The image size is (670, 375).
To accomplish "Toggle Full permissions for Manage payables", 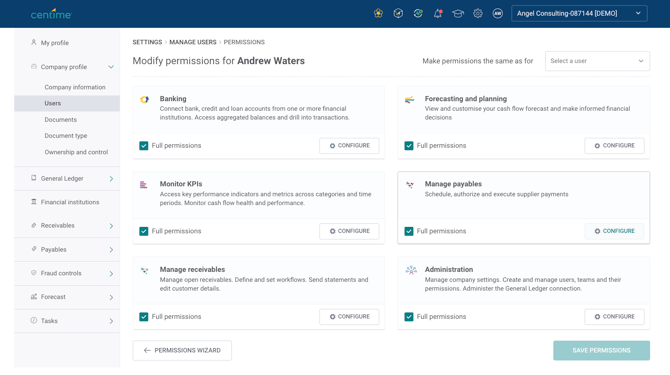I will pos(409,231).
